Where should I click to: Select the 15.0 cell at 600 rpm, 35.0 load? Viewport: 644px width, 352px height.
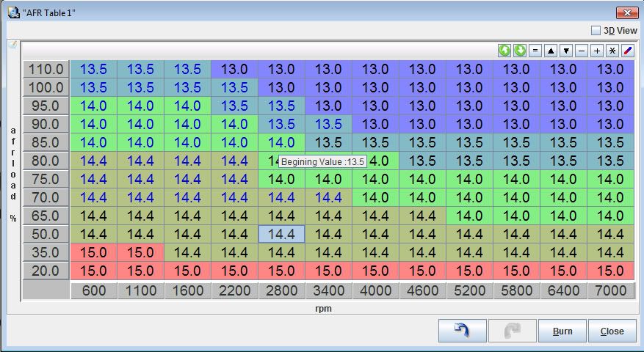click(93, 252)
